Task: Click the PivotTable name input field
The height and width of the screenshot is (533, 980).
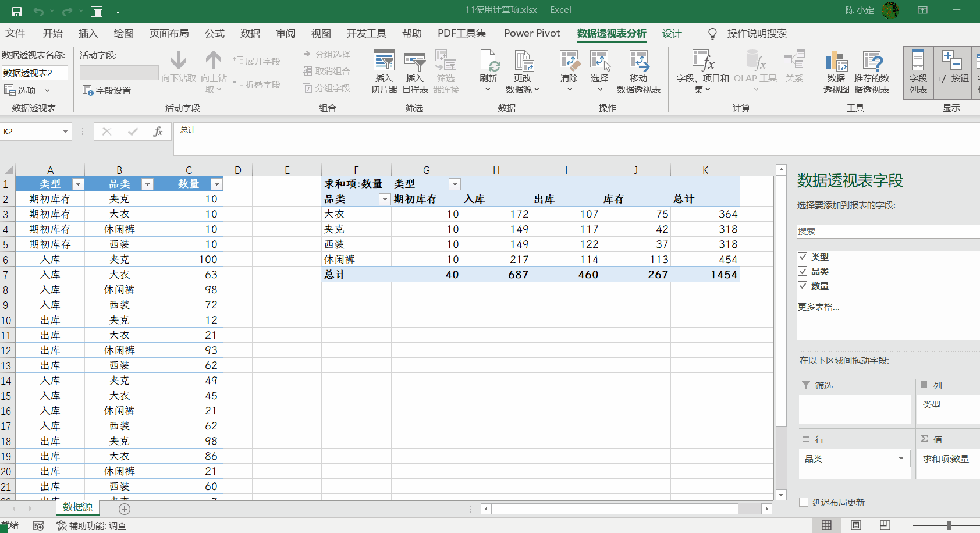Action: (34, 73)
